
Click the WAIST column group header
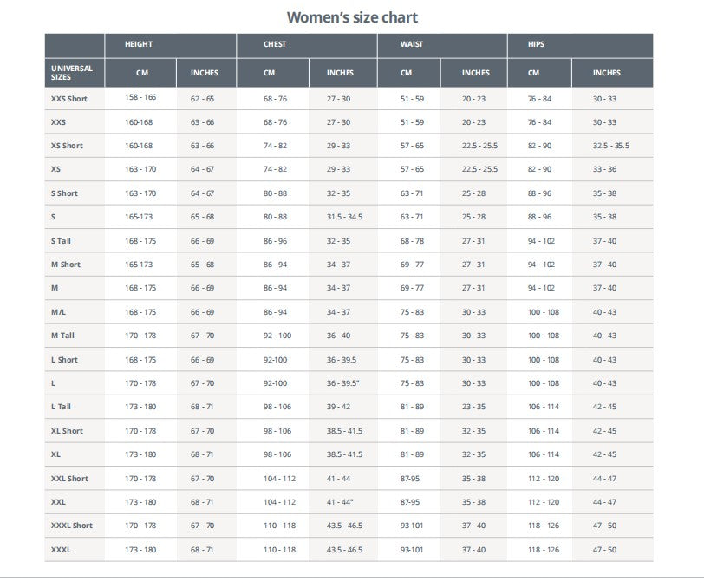(x=412, y=44)
